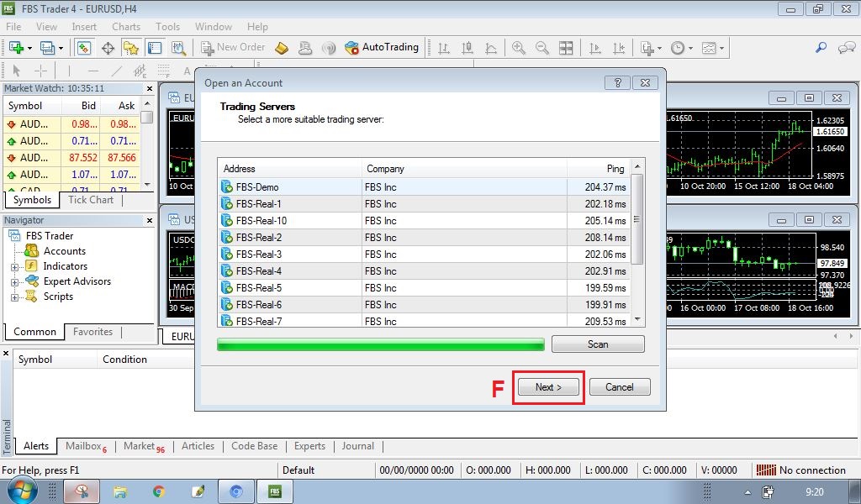Open Chrome from the taskbar

point(159,491)
